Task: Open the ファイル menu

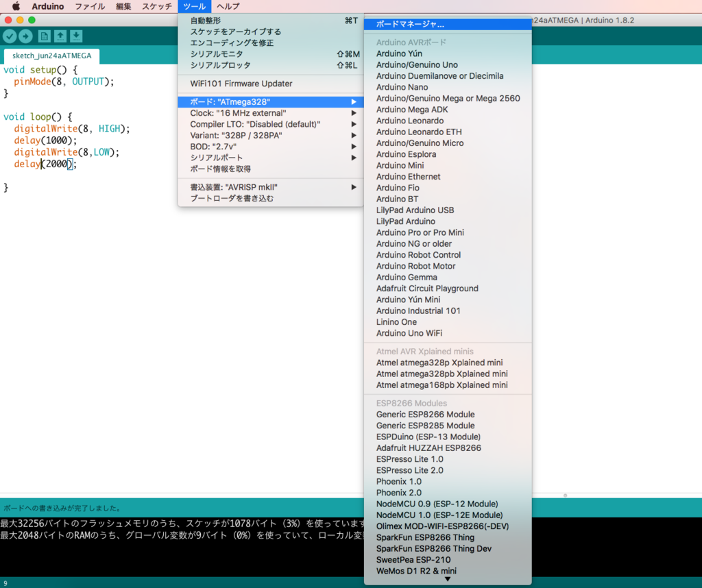Action: click(90, 6)
